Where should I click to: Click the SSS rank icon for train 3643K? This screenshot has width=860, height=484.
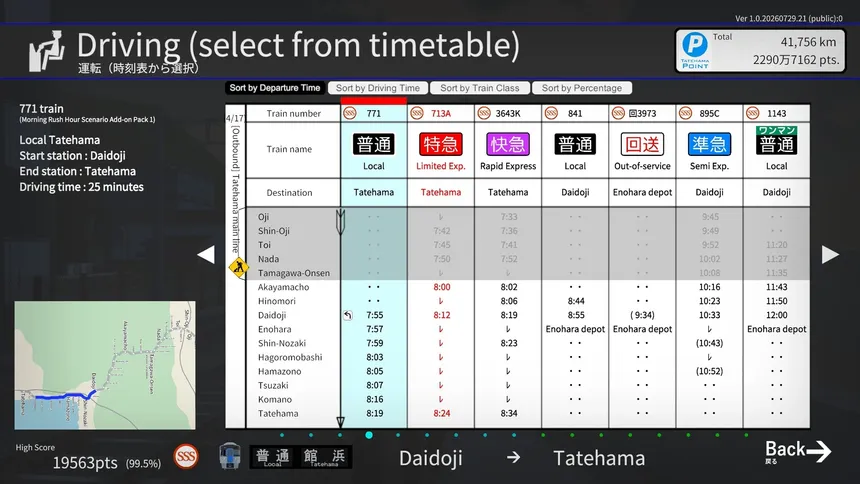point(484,113)
